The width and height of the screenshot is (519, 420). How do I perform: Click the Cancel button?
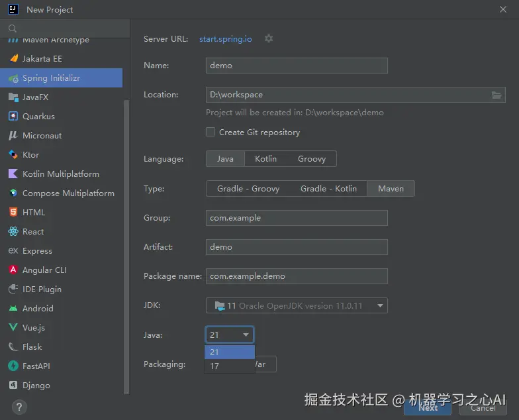point(483,408)
